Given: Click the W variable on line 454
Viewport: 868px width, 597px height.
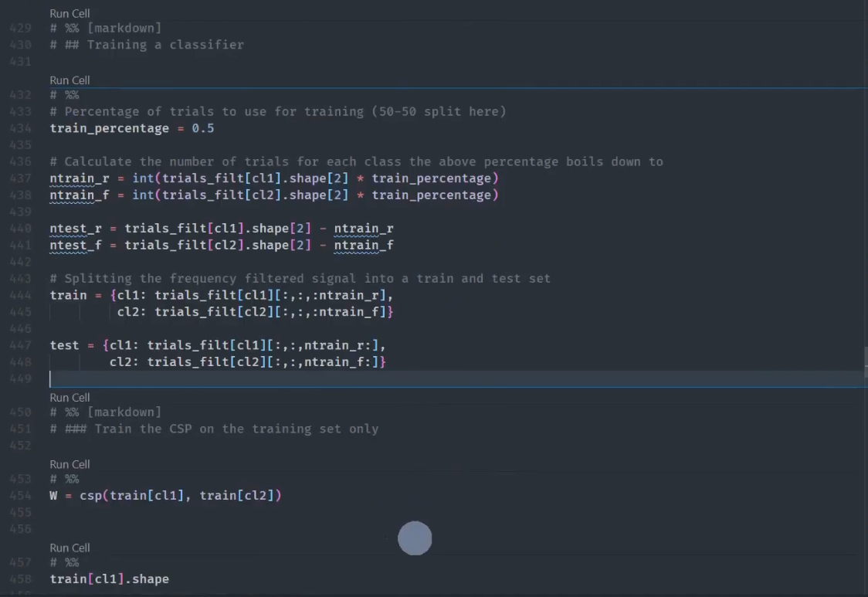Looking at the screenshot, I should [53, 495].
